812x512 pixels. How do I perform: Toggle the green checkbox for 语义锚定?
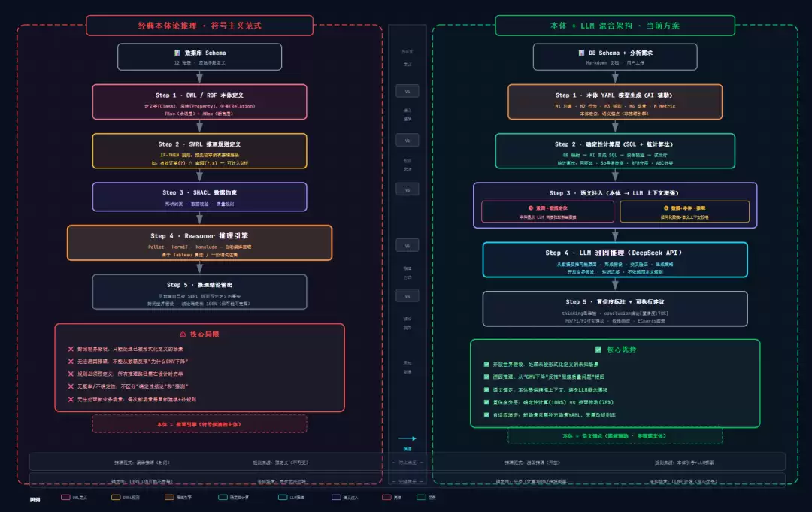click(x=486, y=389)
